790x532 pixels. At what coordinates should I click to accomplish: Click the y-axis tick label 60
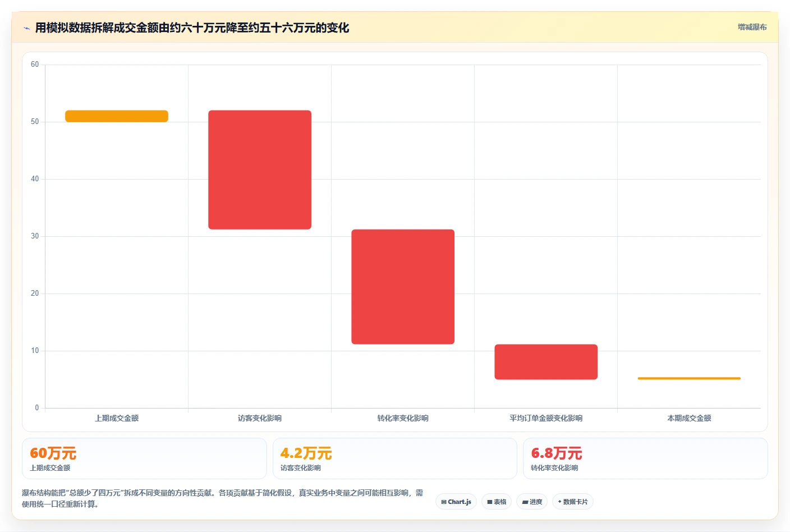(x=35, y=65)
